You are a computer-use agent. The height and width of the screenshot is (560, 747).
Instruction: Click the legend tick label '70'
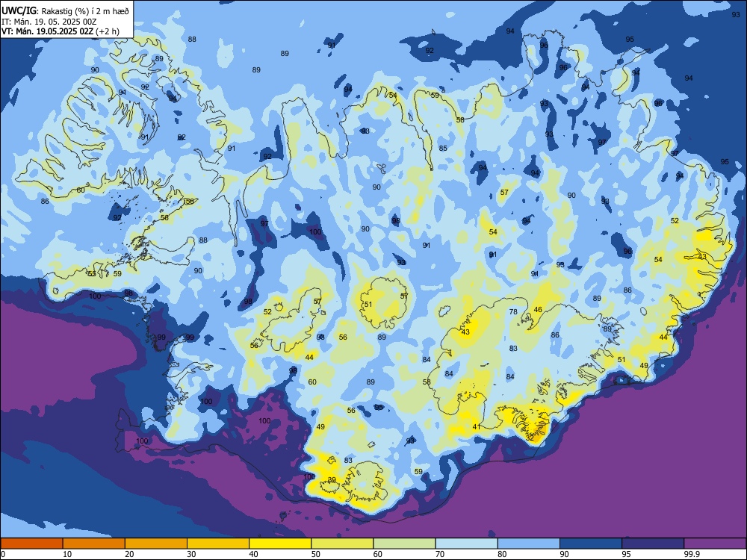tap(440, 554)
